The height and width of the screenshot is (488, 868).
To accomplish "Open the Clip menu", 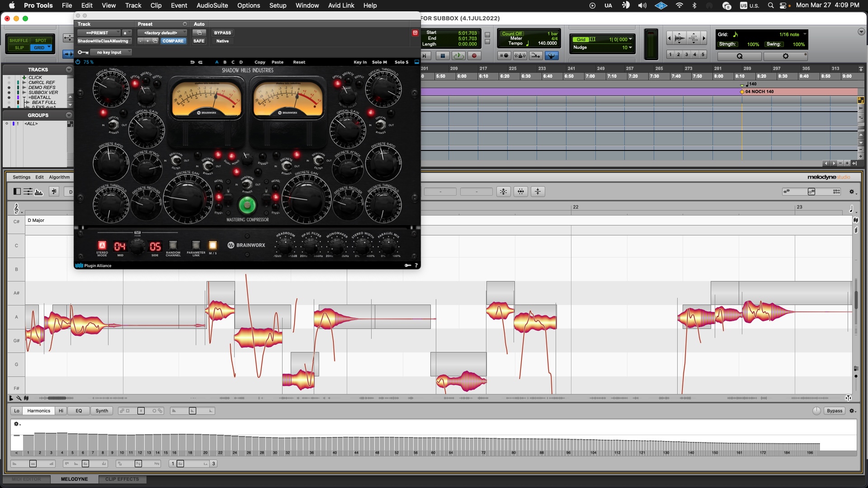I will [x=156, y=5].
